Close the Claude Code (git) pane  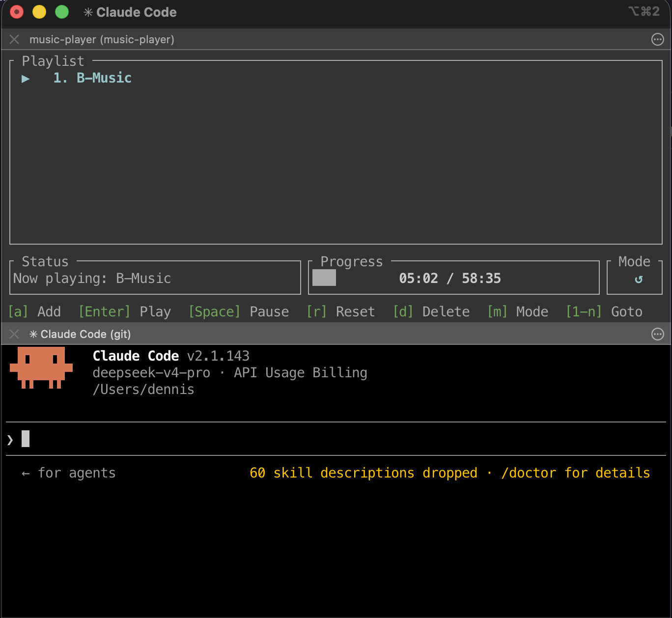(x=14, y=334)
